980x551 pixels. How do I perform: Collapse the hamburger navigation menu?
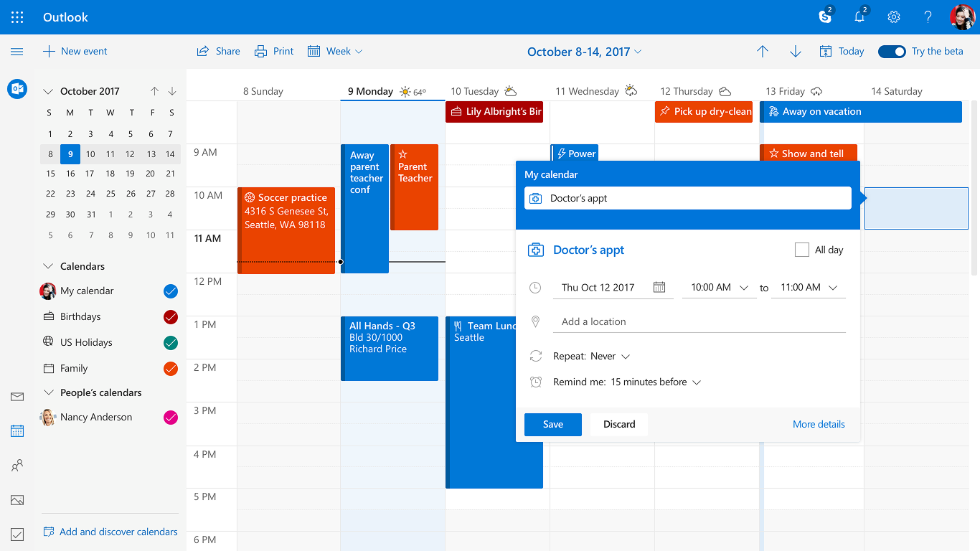[17, 52]
